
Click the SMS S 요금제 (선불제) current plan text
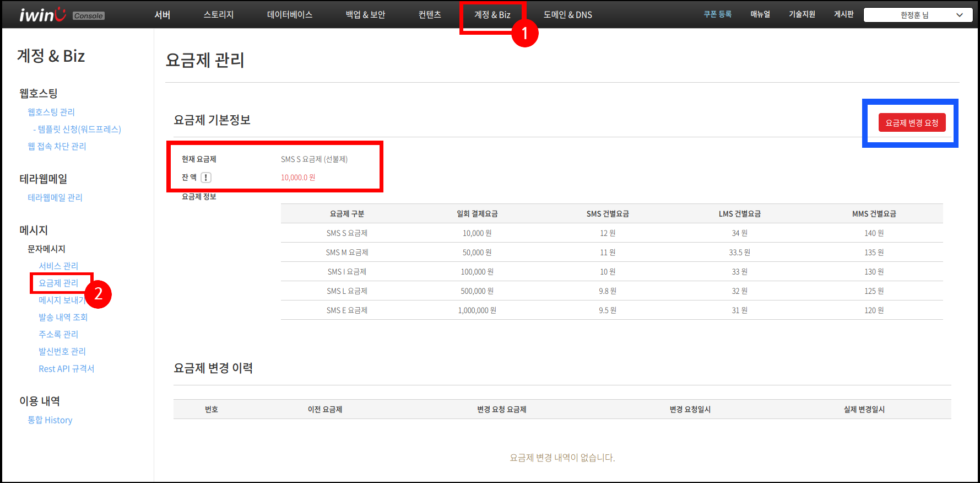(x=314, y=159)
